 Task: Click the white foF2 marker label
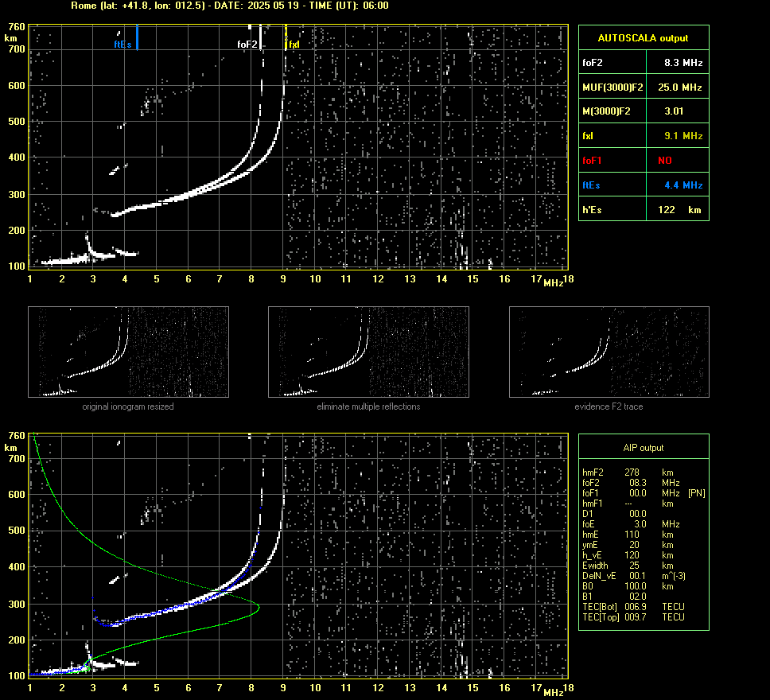tap(247, 45)
